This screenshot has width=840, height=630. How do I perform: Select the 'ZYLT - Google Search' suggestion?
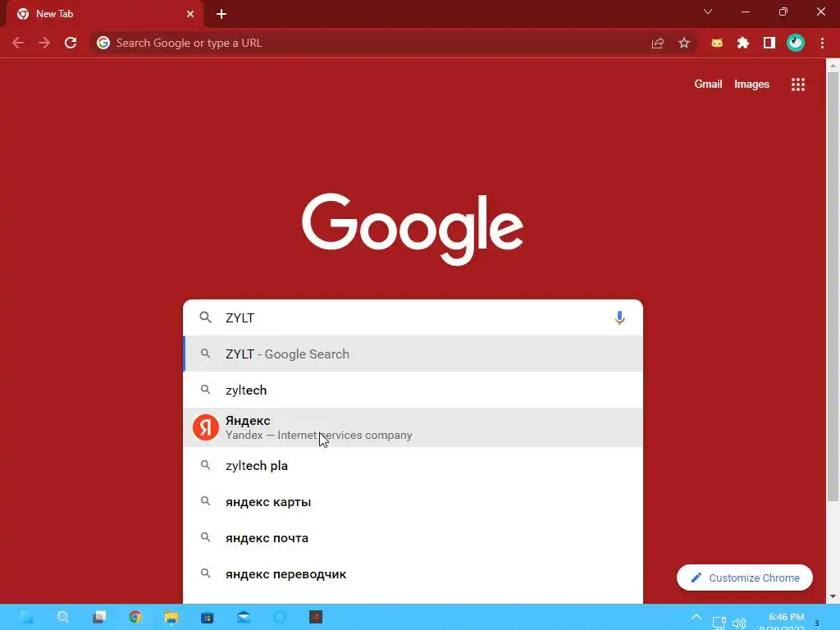coord(413,354)
